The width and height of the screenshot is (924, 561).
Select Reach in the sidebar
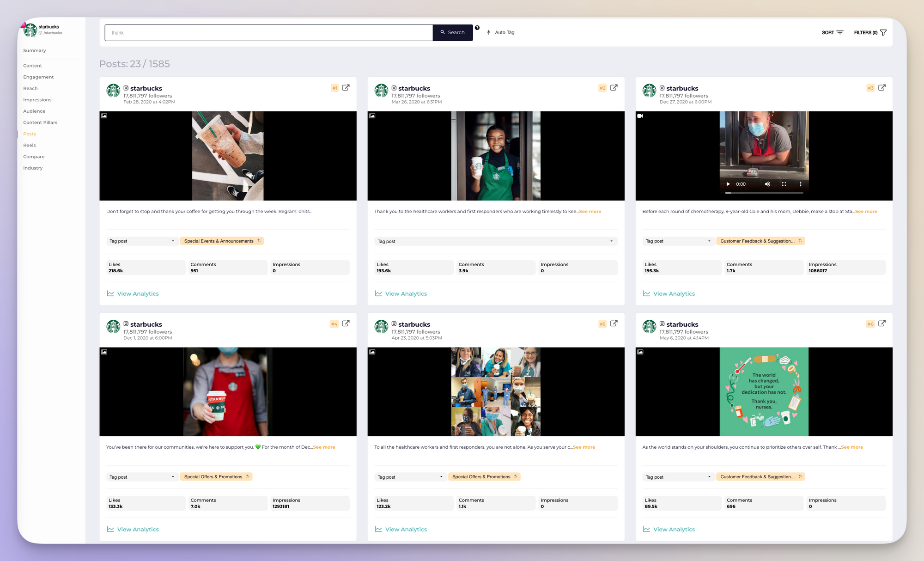coord(30,88)
